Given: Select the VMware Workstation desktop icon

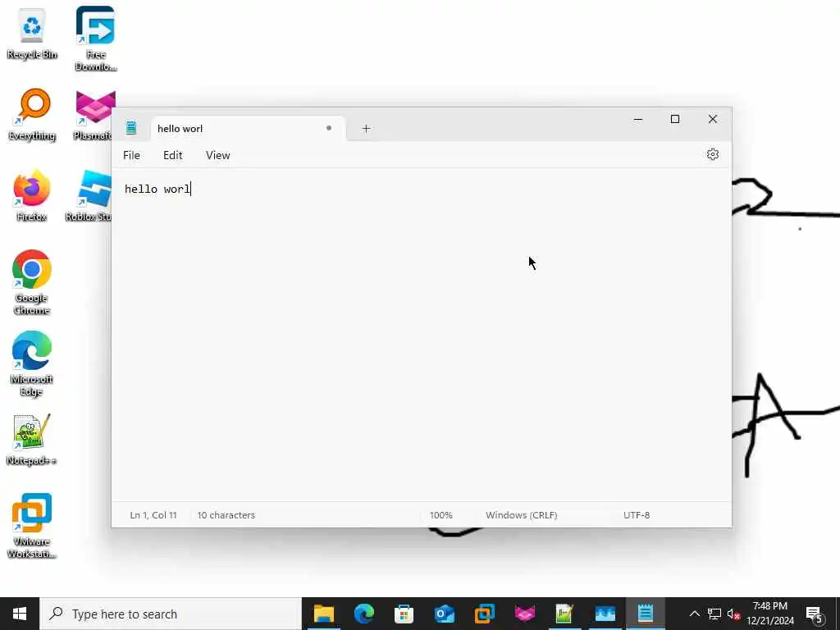Looking at the screenshot, I should click(32, 526).
